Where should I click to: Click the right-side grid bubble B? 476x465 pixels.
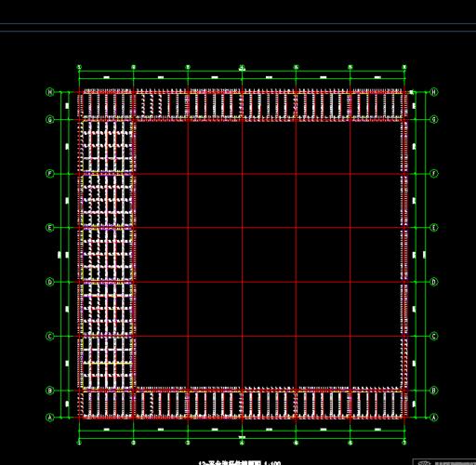(x=434, y=391)
